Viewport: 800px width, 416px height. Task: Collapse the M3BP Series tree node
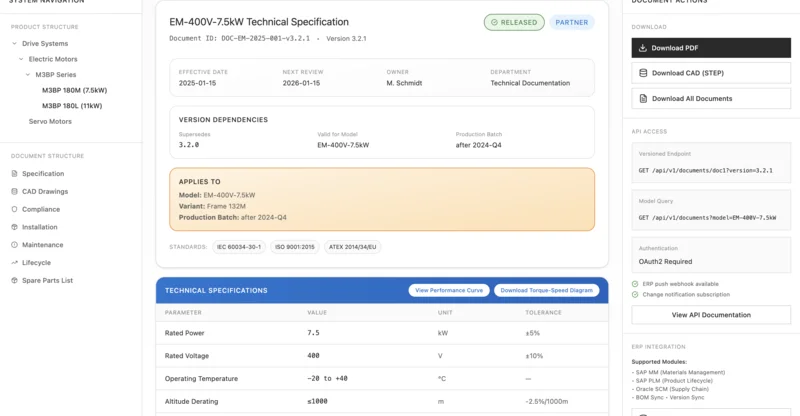click(28, 75)
